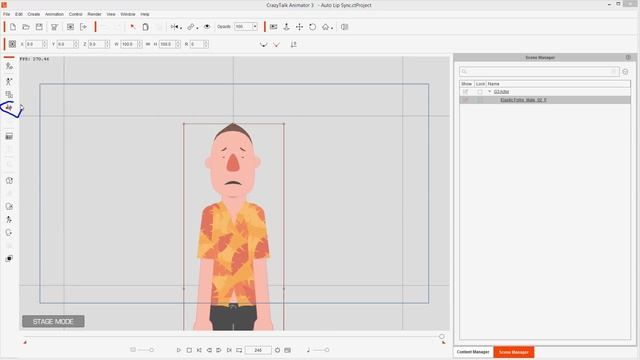The height and width of the screenshot is (360, 640).
Task: Stop the animation playback
Action: [189, 350]
